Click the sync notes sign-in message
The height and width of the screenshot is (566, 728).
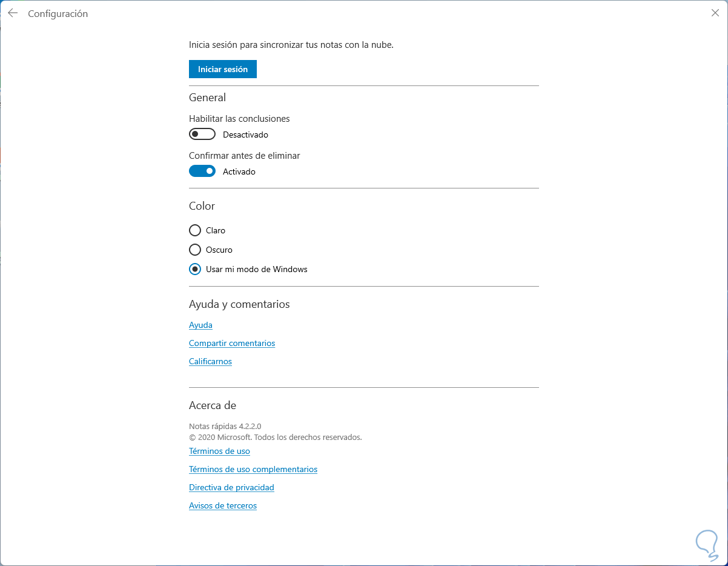tap(291, 44)
